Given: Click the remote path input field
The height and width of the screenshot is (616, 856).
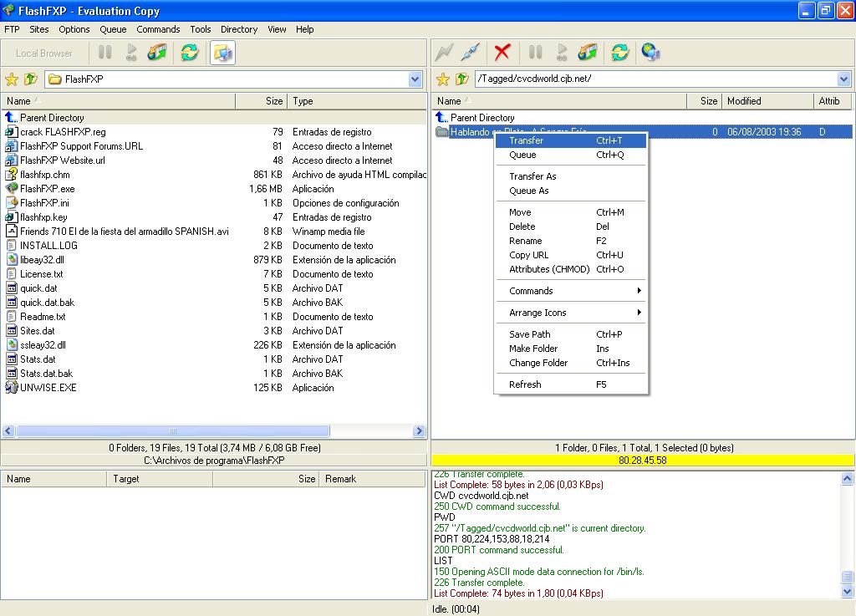Looking at the screenshot, I should click(656, 79).
